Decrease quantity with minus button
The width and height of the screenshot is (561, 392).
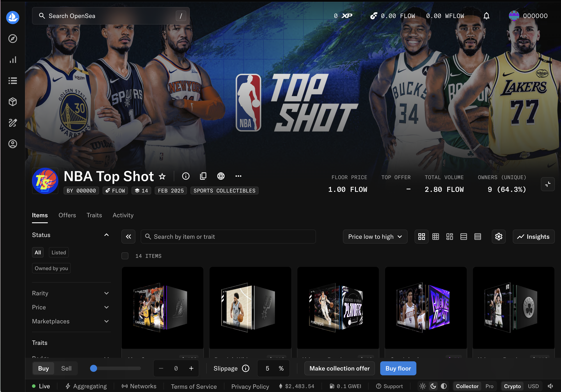coord(161,368)
